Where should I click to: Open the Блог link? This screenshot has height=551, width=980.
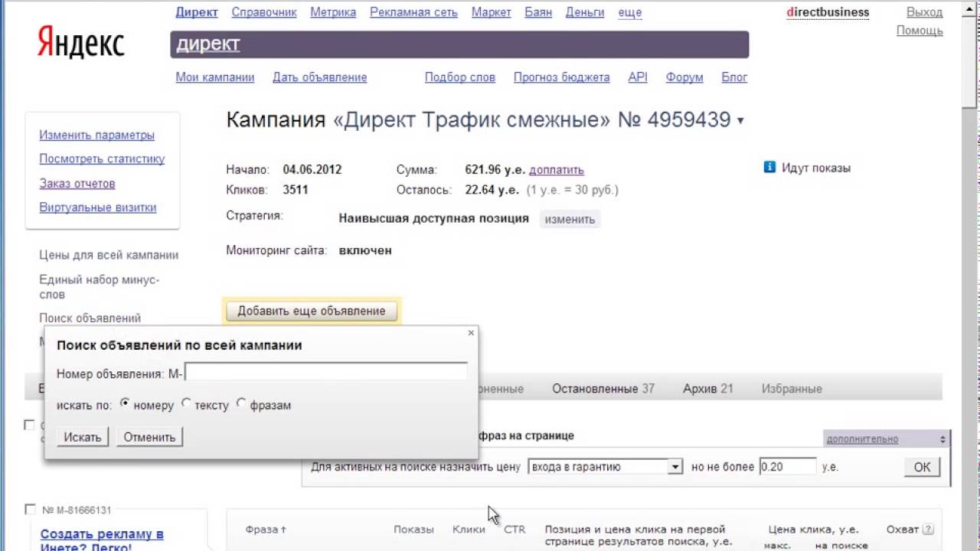point(734,77)
